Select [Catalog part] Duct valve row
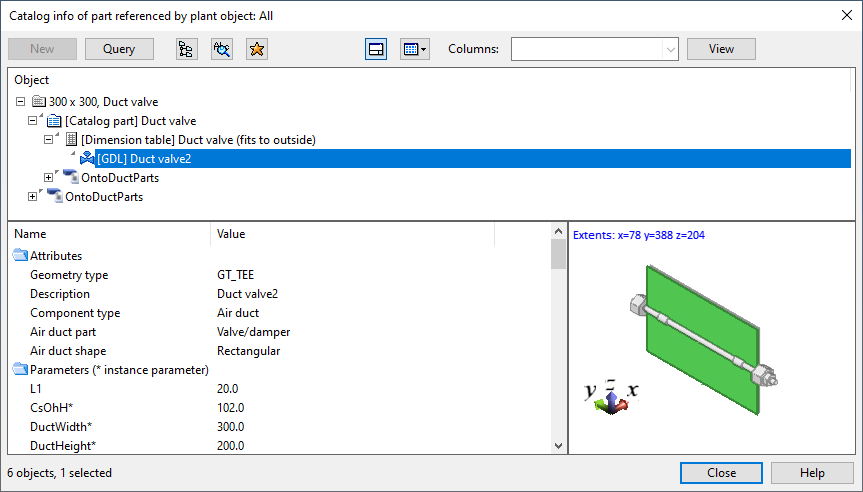863x492 pixels. click(x=130, y=121)
